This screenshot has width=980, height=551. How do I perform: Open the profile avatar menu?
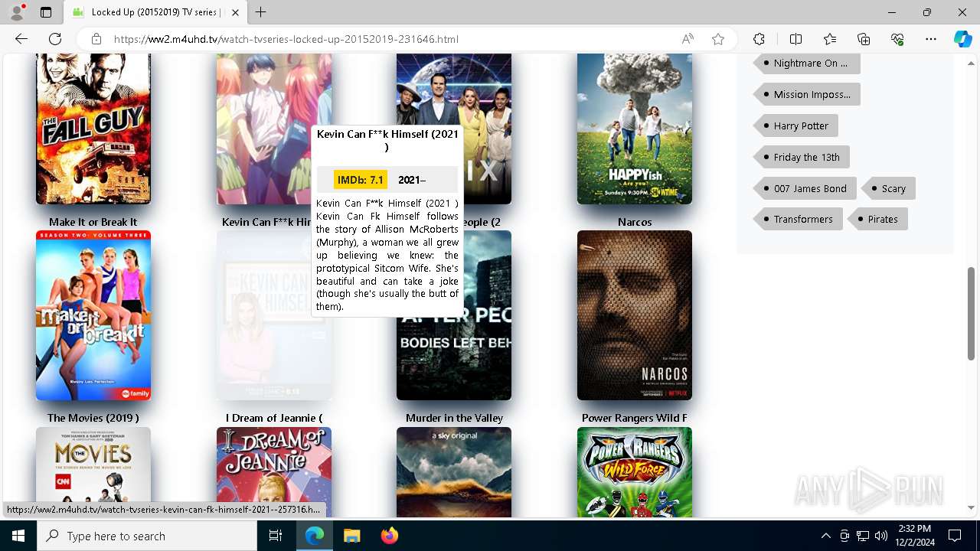pos(17,12)
